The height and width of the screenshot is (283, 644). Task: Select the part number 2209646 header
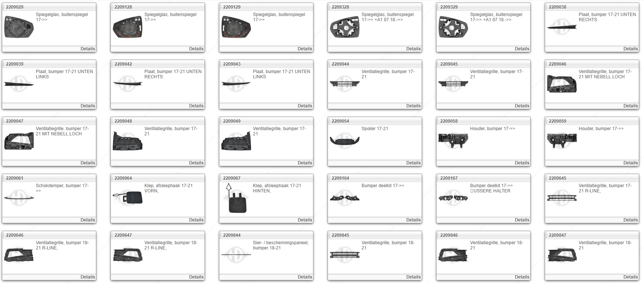pos(15,235)
